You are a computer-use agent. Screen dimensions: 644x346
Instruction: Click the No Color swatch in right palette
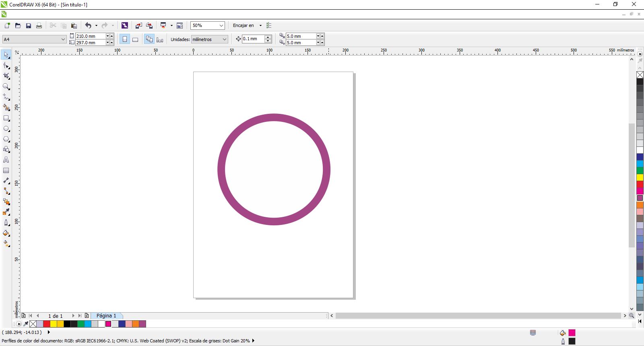640,75
